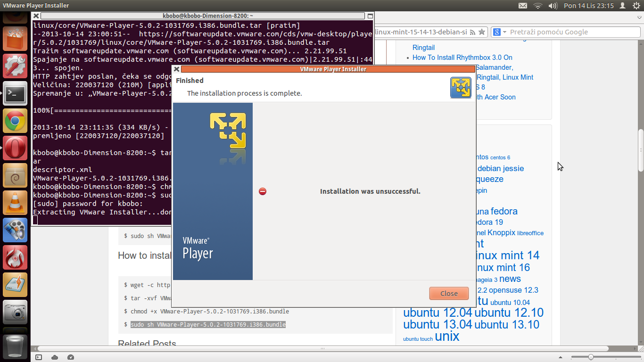This screenshot has width=644, height=362.
Task: Open the Google search engine dropdown
Action: 500,32
